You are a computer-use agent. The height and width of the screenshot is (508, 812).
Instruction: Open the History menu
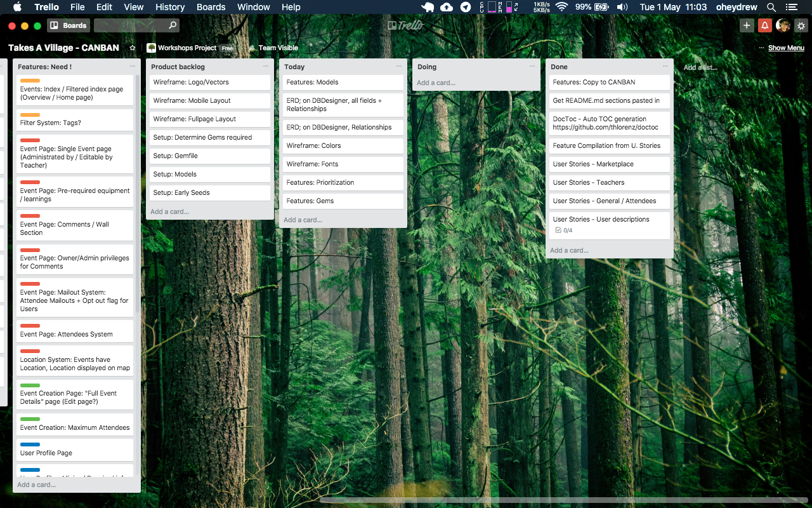coord(170,7)
